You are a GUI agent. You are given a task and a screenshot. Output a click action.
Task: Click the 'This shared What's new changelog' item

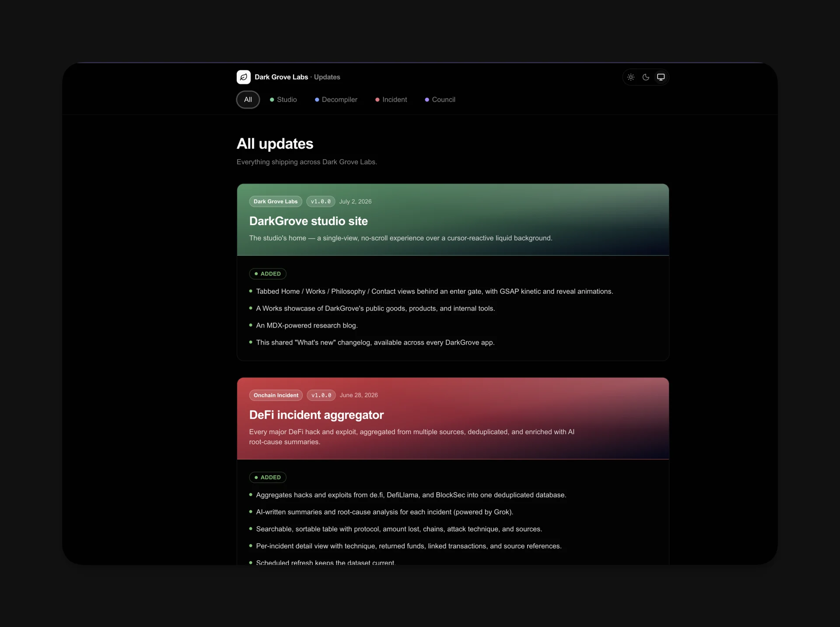click(x=375, y=342)
